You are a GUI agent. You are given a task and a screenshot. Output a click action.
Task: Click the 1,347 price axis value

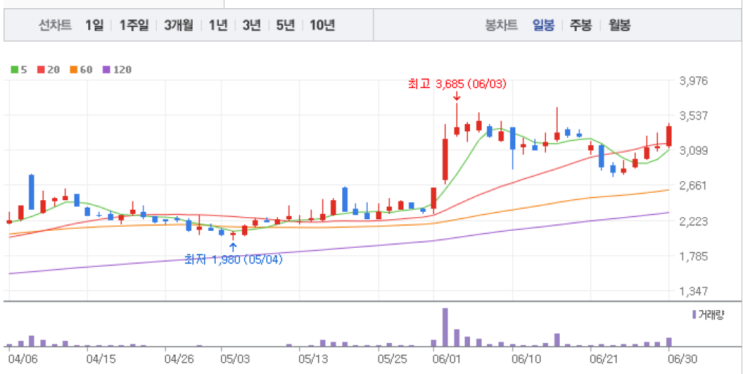coord(693,292)
